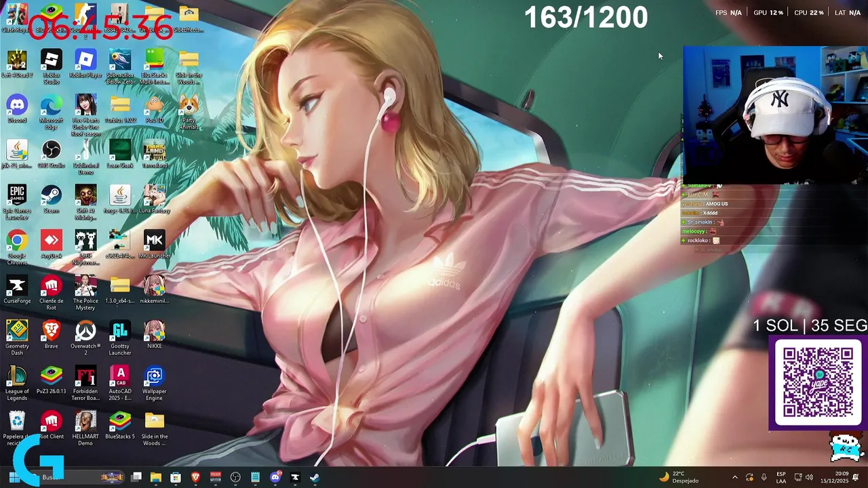Open the CurseForge desktop shortcut
Screen dimensions: 868x488
coord(17,290)
